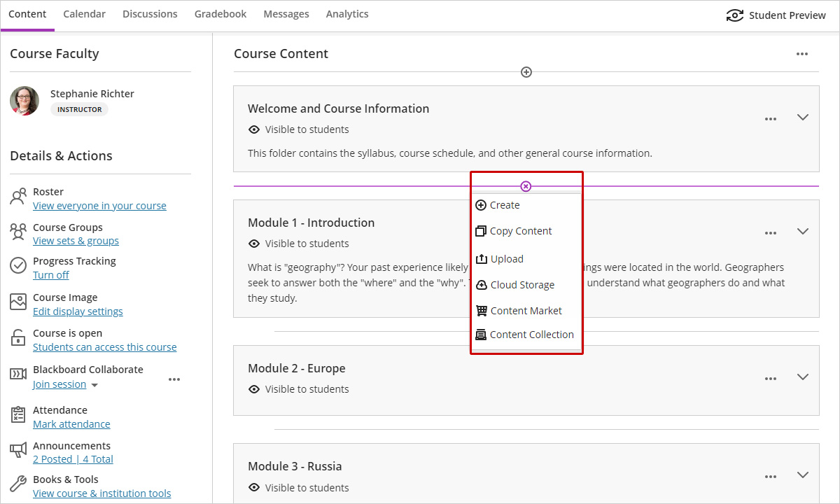Open options menu for Welcome and Course Information
Image resolution: width=840 pixels, height=504 pixels.
770,119
